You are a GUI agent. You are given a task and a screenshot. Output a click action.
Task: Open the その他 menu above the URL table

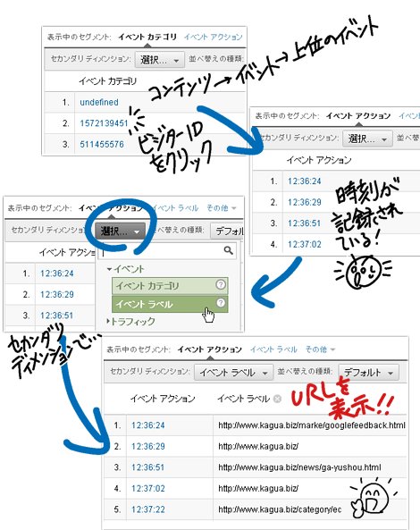point(320,349)
